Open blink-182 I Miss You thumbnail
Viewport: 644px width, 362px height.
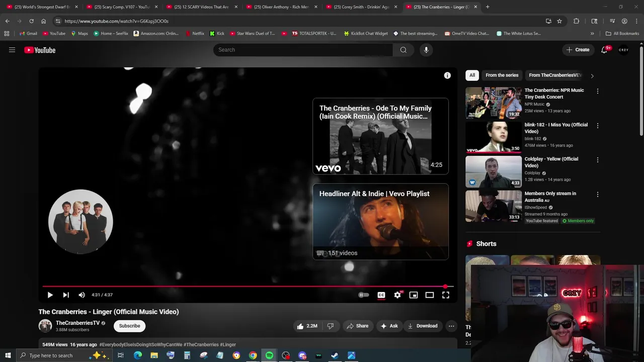coord(494,137)
